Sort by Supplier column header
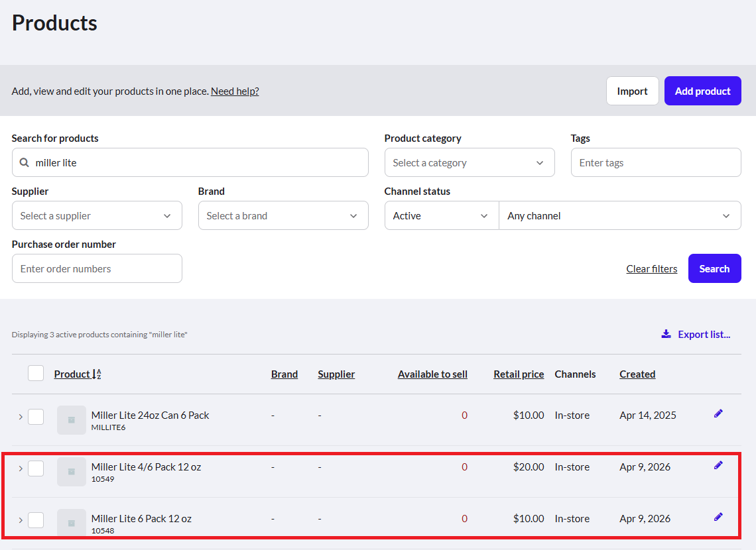The height and width of the screenshot is (550, 756). pyautogui.click(x=336, y=374)
